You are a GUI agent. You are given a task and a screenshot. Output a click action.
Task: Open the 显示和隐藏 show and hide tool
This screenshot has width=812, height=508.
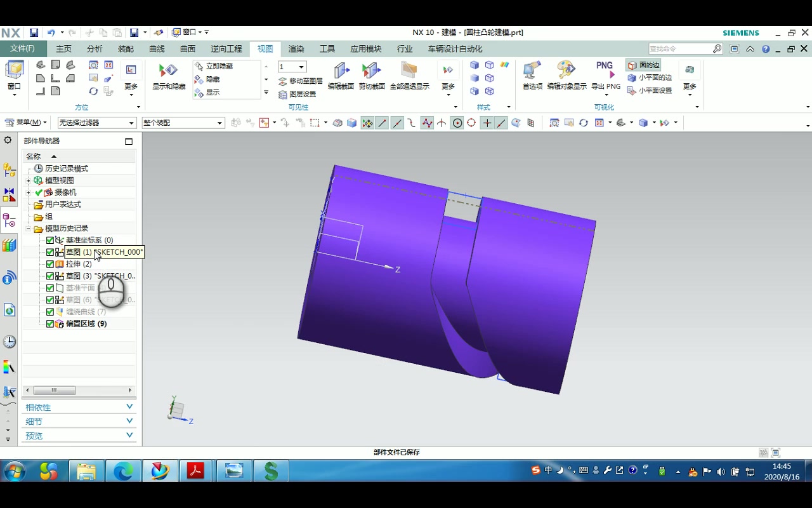point(169,76)
